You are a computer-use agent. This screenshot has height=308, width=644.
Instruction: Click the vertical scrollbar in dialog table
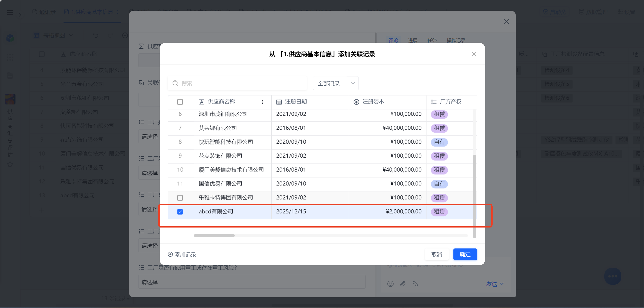(x=474, y=196)
